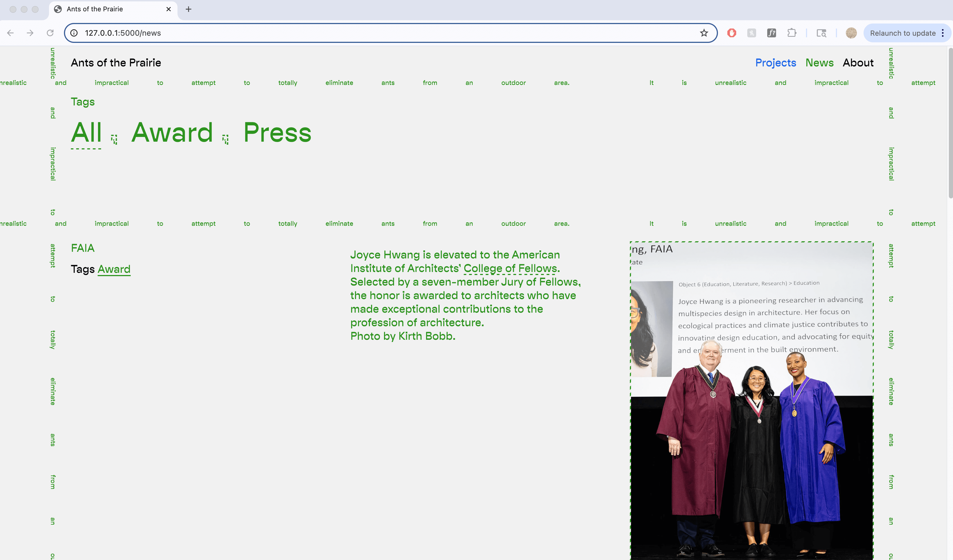This screenshot has height=560, width=953.
Task: Open the red ad-blocker extension icon
Action: 732,33
